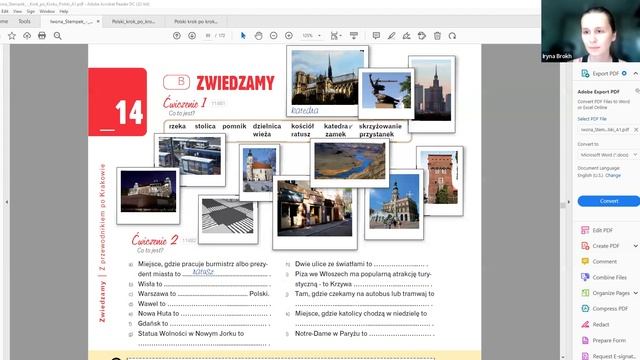Collapse the Export PDF panel chevron
This screenshot has height=360, width=640.
[636, 73]
